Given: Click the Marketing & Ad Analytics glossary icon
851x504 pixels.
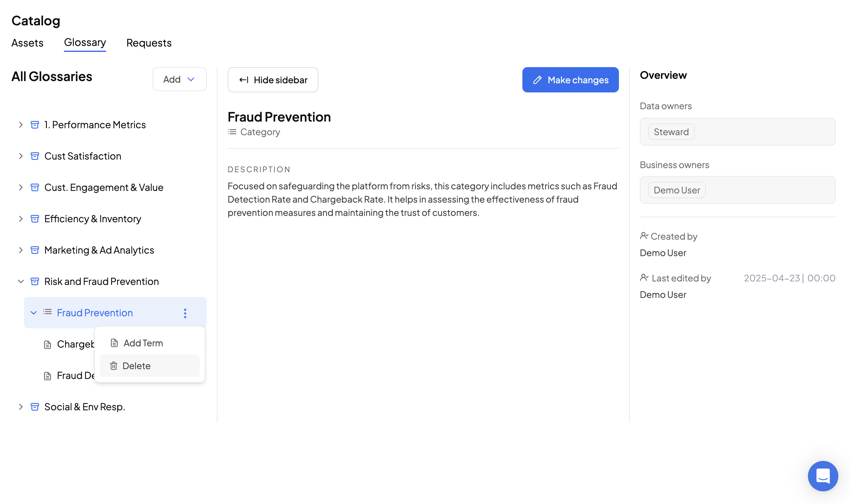Looking at the screenshot, I should tap(35, 250).
